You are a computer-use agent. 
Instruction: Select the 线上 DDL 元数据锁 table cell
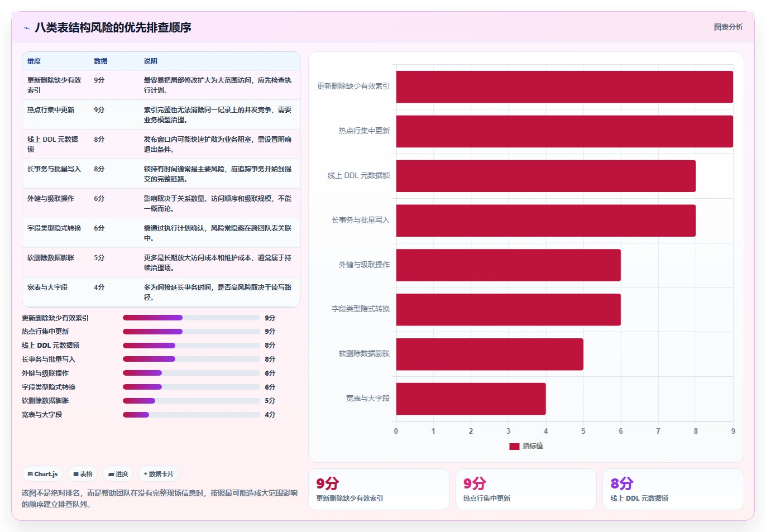[x=55, y=144]
